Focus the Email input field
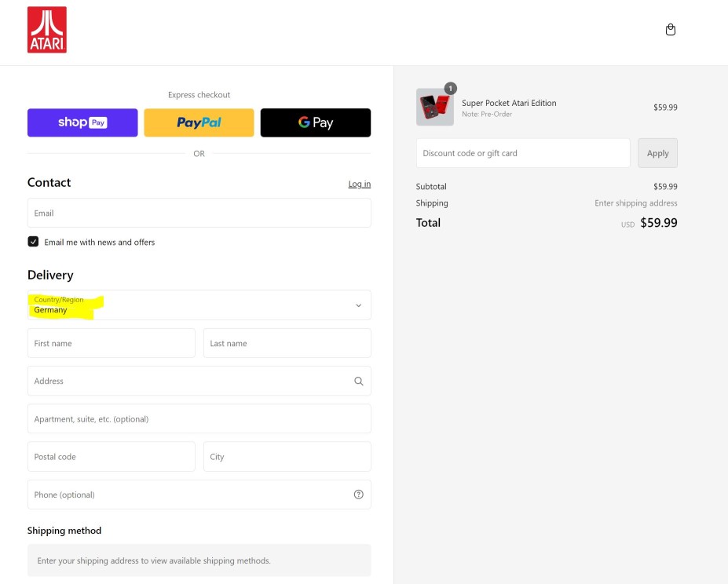The height and width of the screenshot is (584, 728). coord(199,213)
